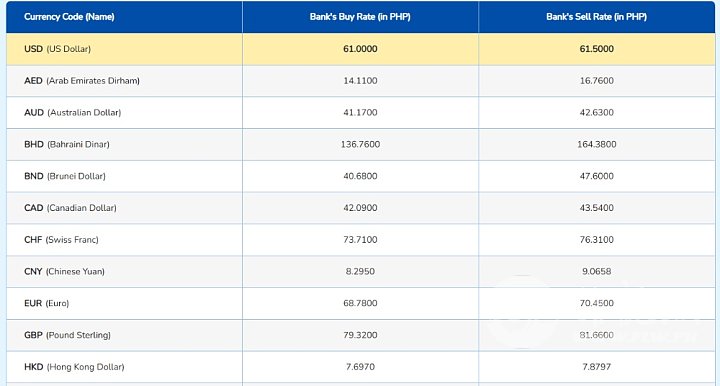720x386 pixels.
Task: Click BND sell rate 47.6000
Action: (x=596, y=176)
